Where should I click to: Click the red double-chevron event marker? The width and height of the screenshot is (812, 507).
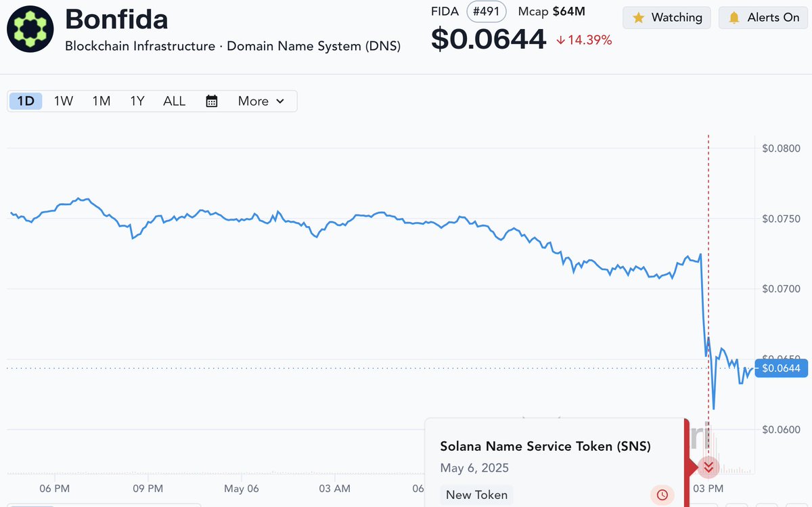tap(708, 466)
